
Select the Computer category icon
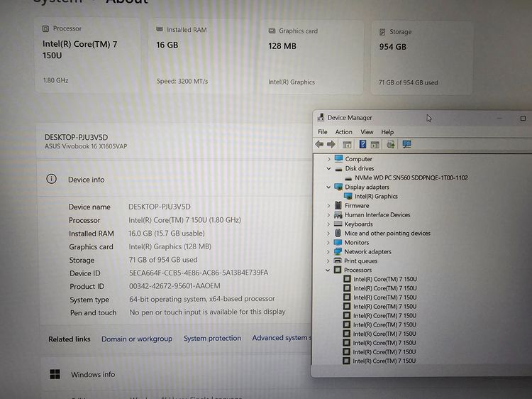(x=338, y=158)
